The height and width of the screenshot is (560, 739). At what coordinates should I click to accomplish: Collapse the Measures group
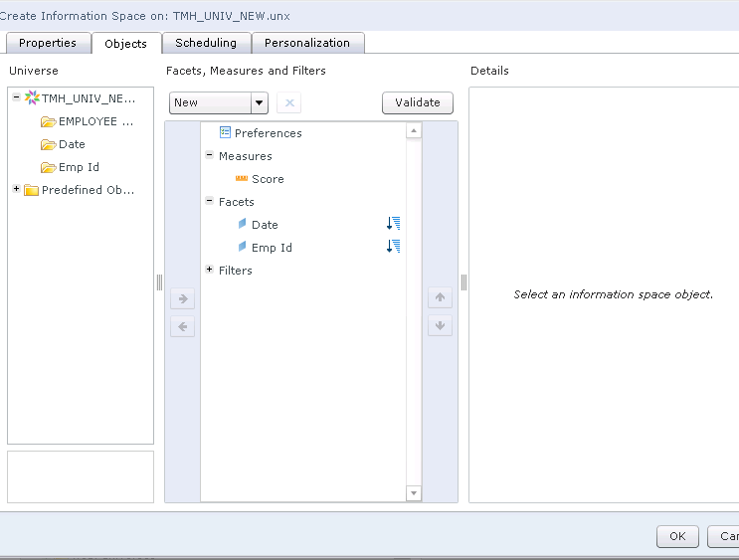pyautogui.click(x=210, y=154)
